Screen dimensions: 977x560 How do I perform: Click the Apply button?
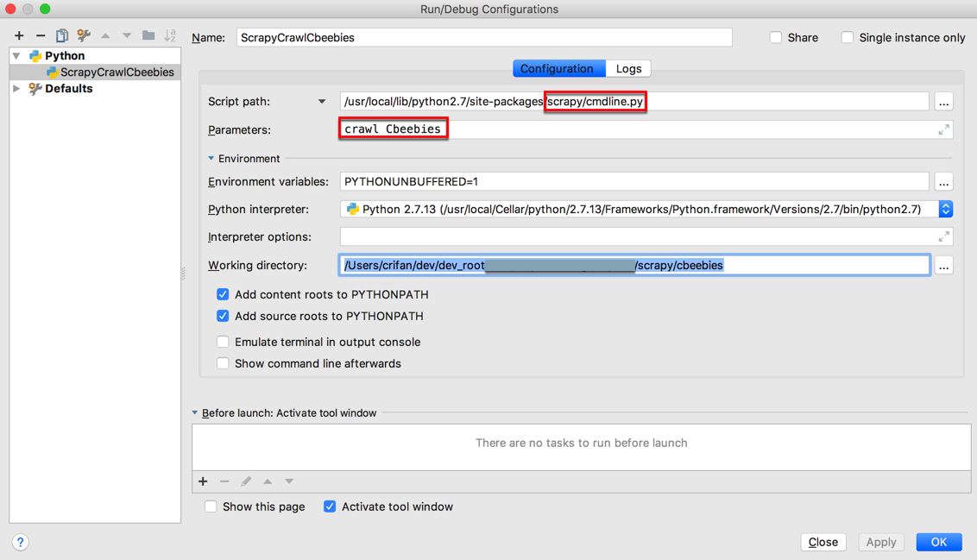click(x=881, y=542)
